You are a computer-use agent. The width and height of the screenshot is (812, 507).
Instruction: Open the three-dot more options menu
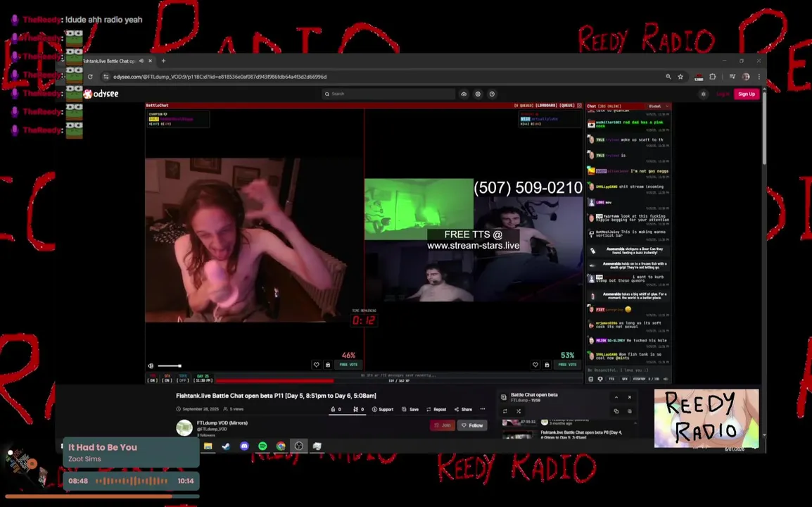483,409
